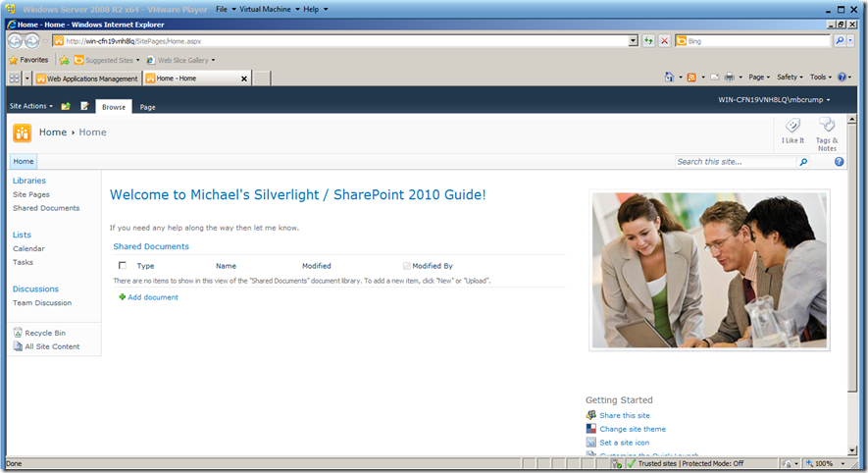The width and height of the screenshot is (868, 473).
Task: Open Site Pages library link
Action: pos(31,194)
